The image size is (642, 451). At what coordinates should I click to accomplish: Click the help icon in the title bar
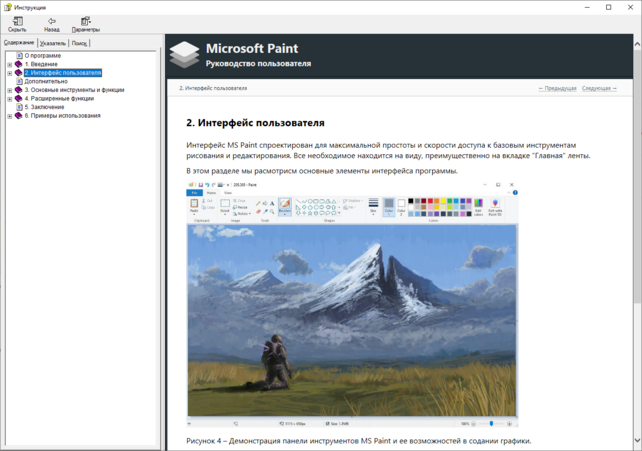pos(8,7)
